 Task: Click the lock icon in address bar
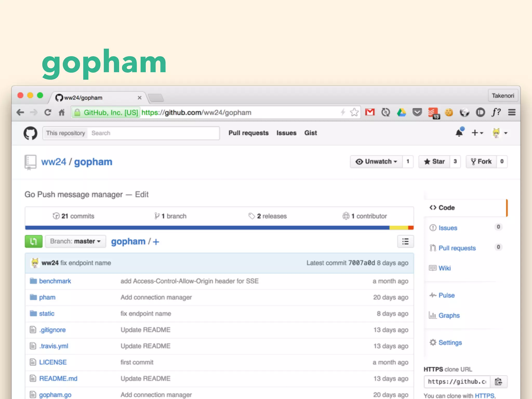77,112
